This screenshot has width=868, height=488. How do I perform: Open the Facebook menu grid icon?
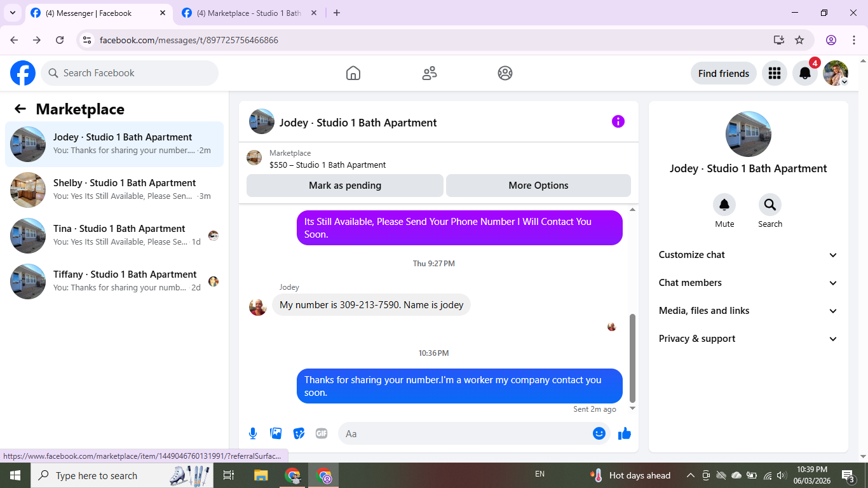click(774, 73)
